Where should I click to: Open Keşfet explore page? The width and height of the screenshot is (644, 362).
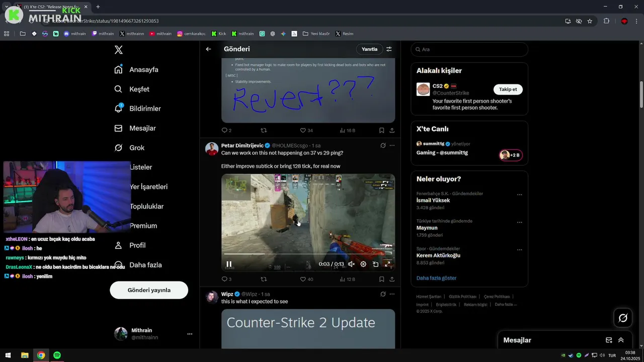[x=132, y=89]
